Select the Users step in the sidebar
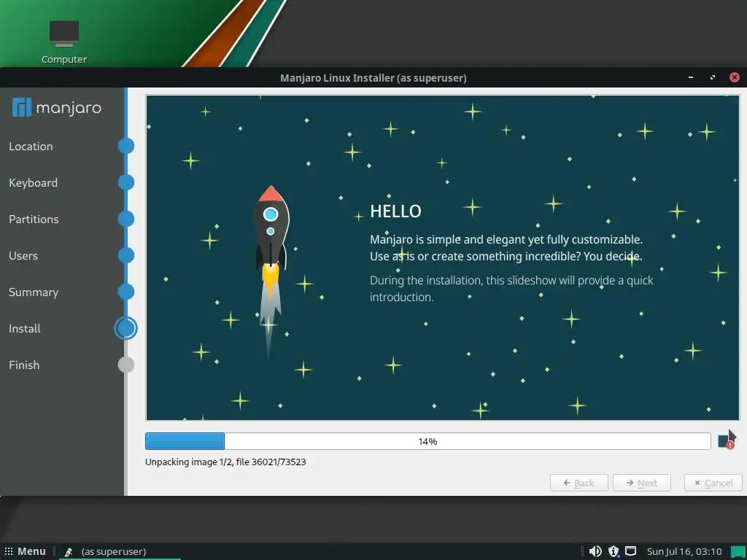This screenshot has height=560, width=747. pyautogui.click(x=23, y=256)
